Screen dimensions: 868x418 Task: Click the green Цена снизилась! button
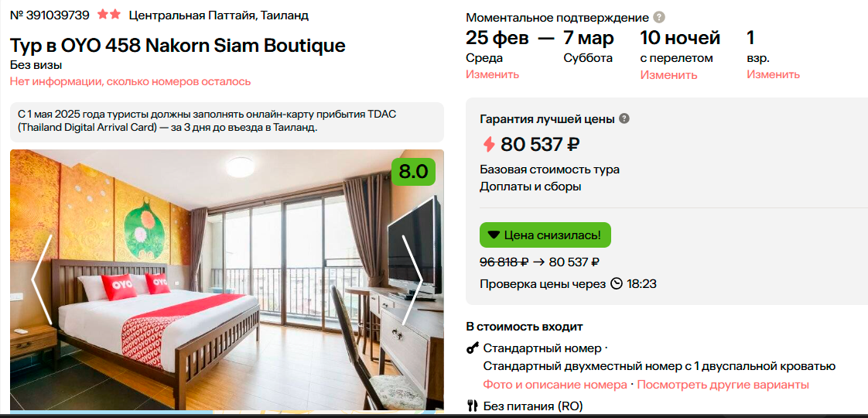545,235
